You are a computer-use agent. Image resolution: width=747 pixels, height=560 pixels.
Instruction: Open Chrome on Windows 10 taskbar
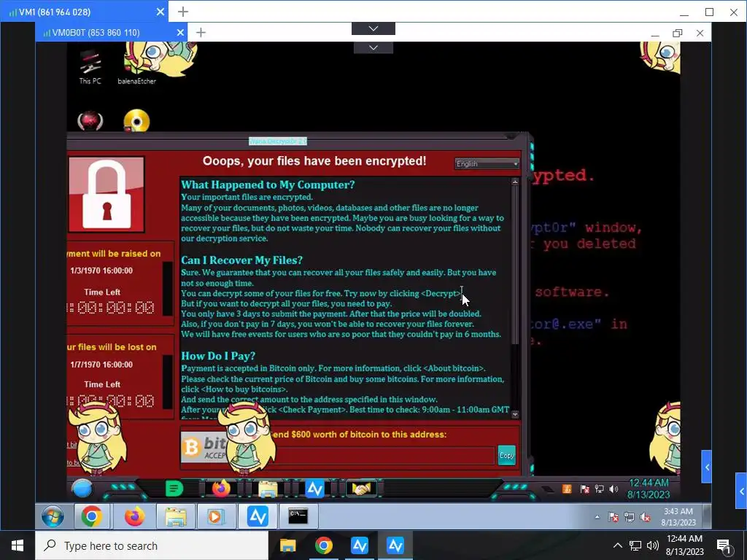[x=323, y=545]
